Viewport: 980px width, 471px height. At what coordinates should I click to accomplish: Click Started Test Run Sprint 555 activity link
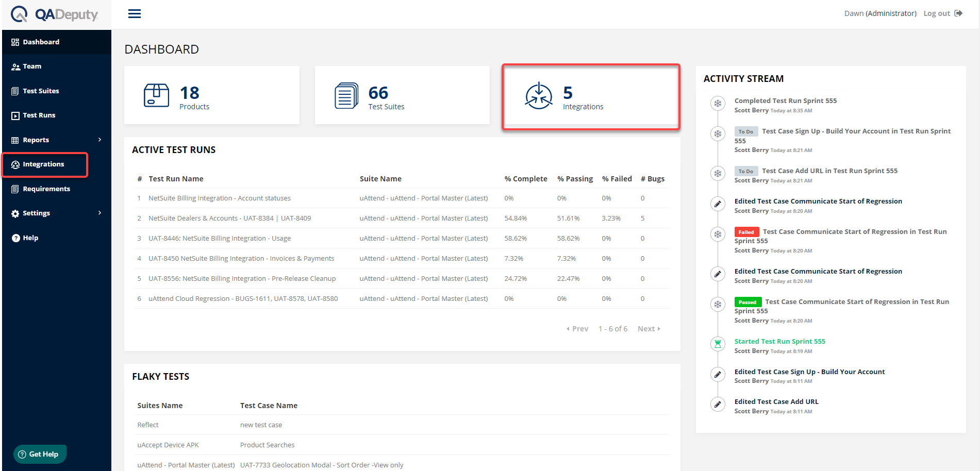click(779, 342)
